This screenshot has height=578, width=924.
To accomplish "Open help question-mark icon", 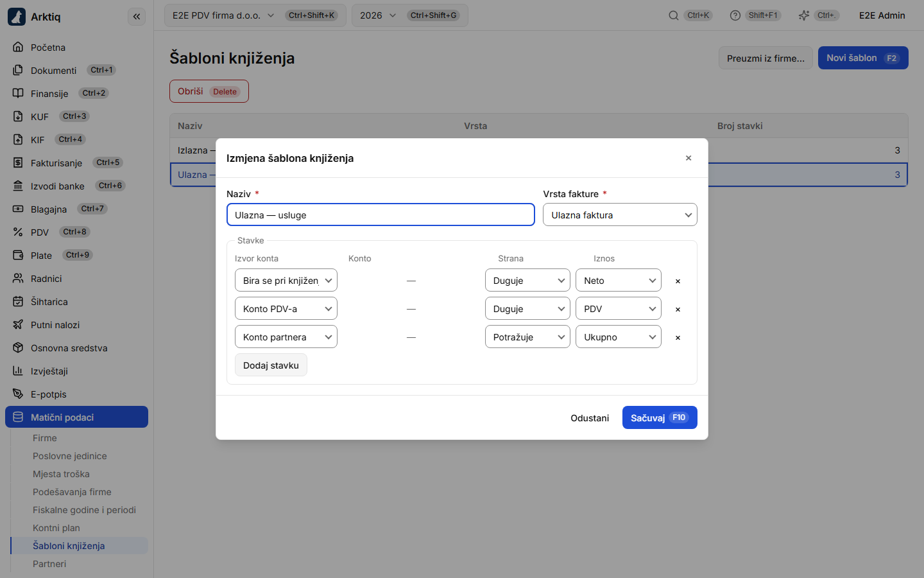I will click(735, 15).
